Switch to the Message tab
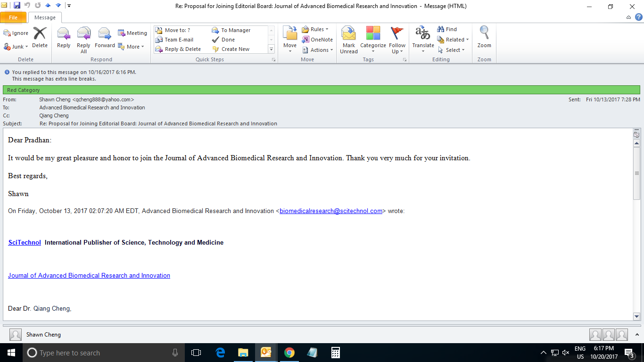 point(45,17)
